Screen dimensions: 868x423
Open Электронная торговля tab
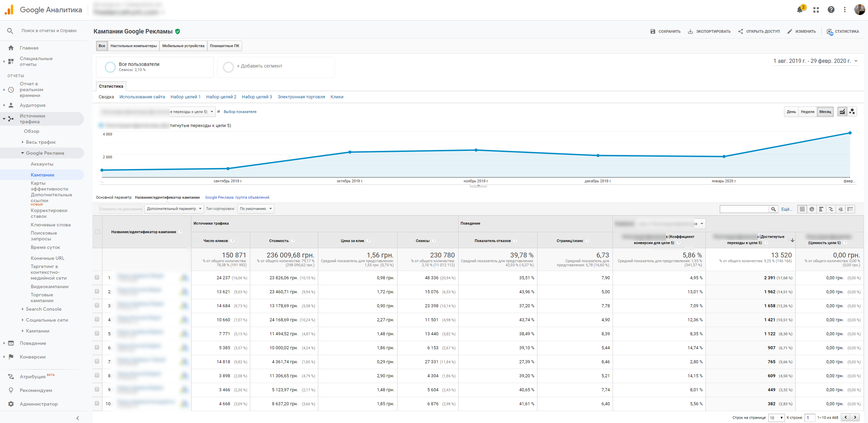tap(301, 97)
